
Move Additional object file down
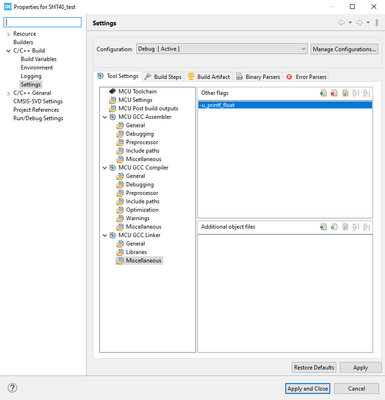366,227
